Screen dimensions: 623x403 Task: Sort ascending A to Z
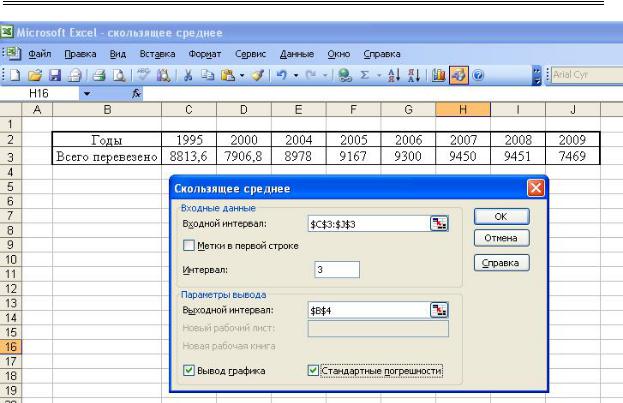click(x=394, y=75)
